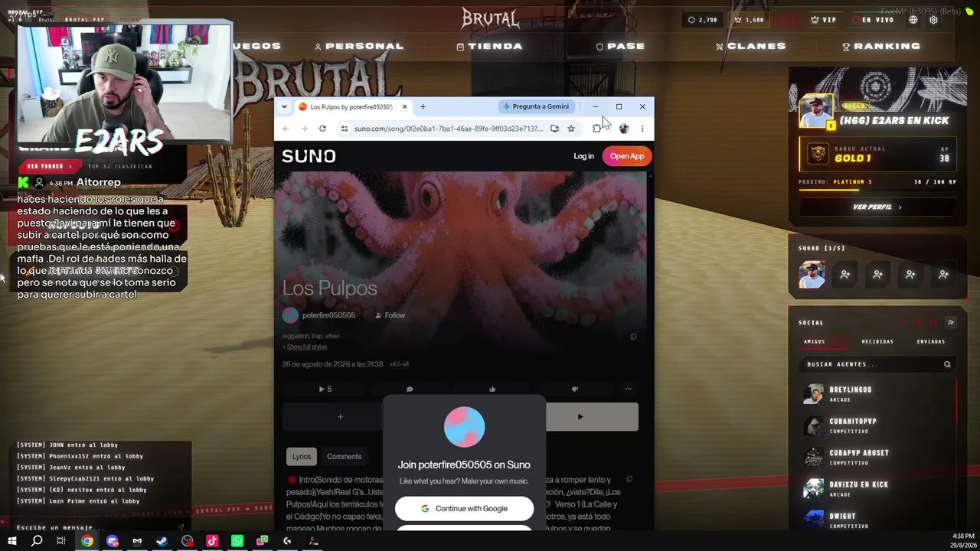
Task: Select friend BREYLINGOG in the list
Action: point(877,394)
